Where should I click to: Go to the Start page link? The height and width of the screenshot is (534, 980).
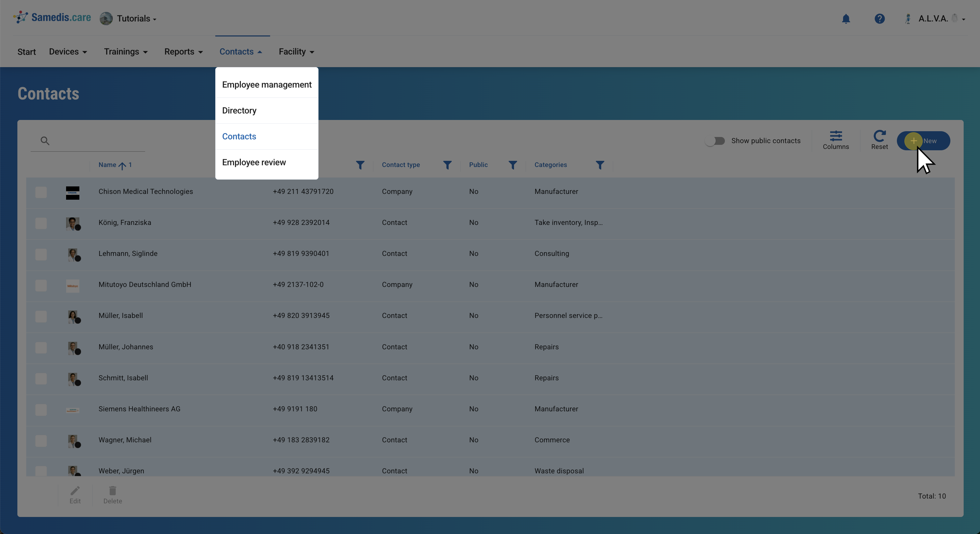[26, 52]
